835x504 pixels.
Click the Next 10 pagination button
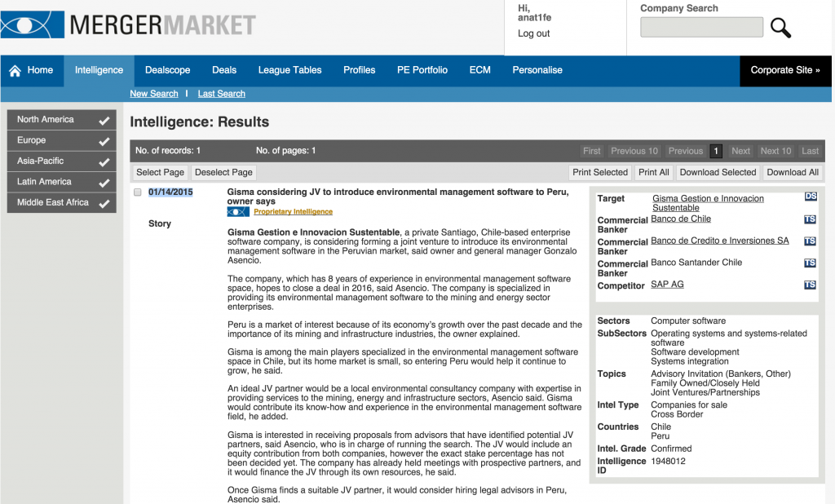[x=776, y=152]
